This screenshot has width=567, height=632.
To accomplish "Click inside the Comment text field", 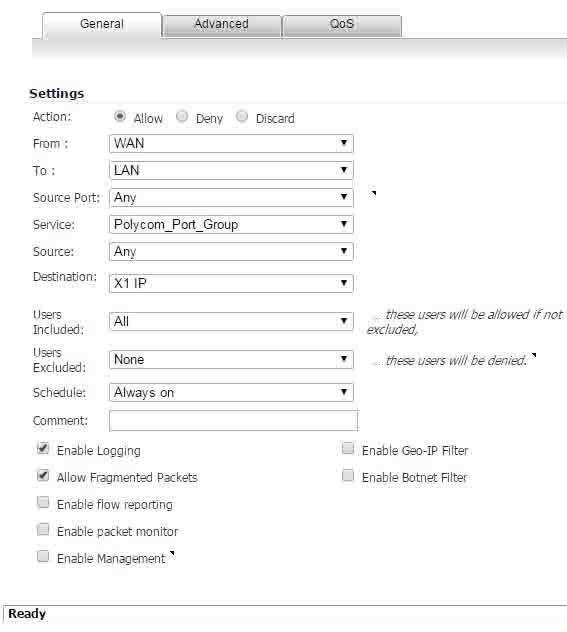I will (x=233, y=420).
